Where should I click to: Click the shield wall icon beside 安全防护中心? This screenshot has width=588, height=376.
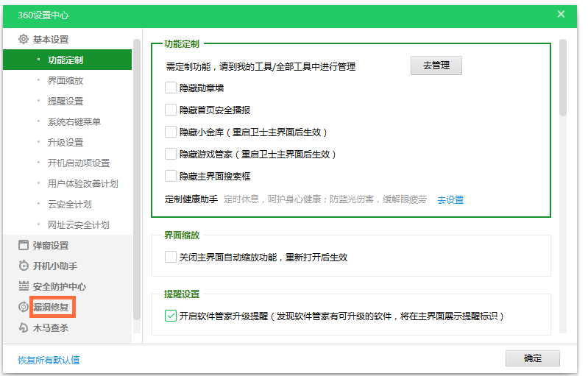(x=24, y=286)
